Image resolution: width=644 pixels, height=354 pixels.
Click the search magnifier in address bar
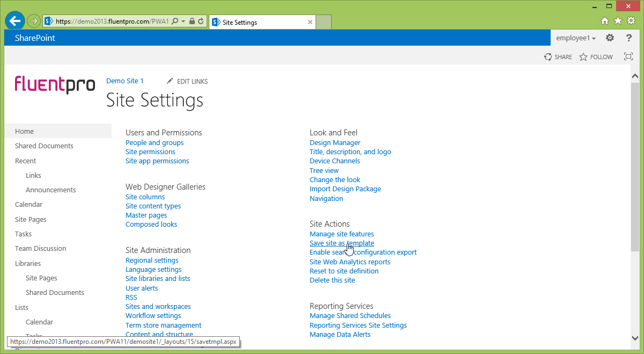tap(174, 21)
